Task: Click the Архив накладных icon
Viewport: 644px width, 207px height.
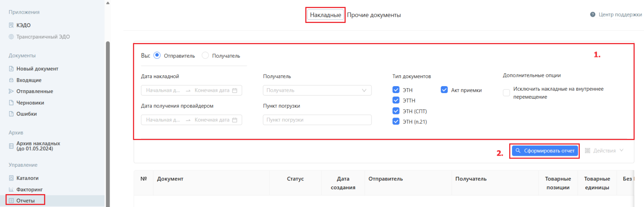Action: click(x=11, y=146)
